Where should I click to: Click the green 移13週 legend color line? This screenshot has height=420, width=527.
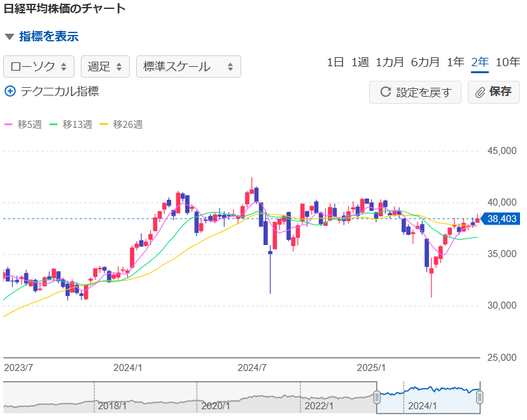[53, 124]
